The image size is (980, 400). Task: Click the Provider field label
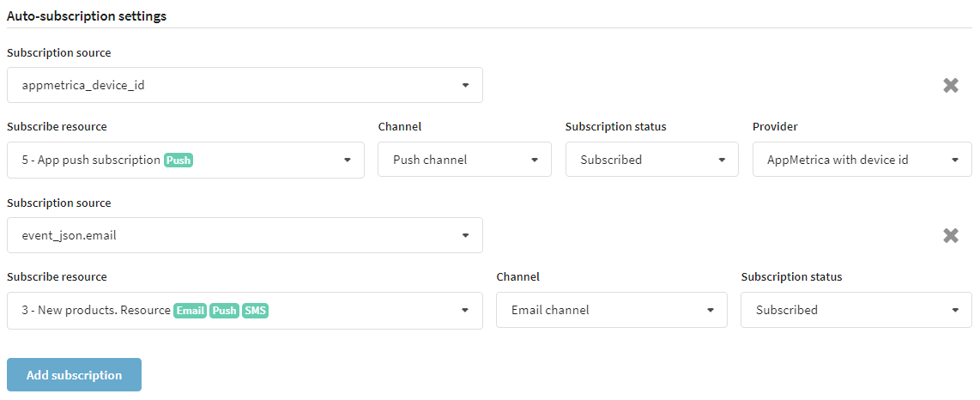click(775, 127)
